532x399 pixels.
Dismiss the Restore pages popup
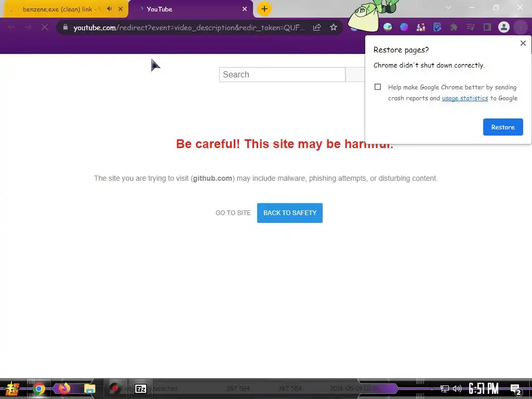point(523,43)
